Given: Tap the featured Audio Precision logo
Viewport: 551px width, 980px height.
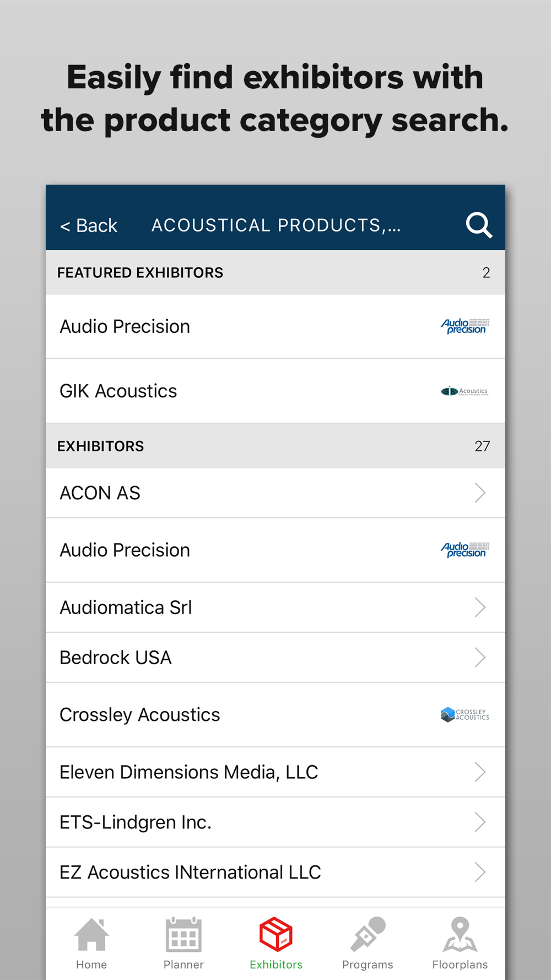Looking at the screenshot, I should (465, 326).
